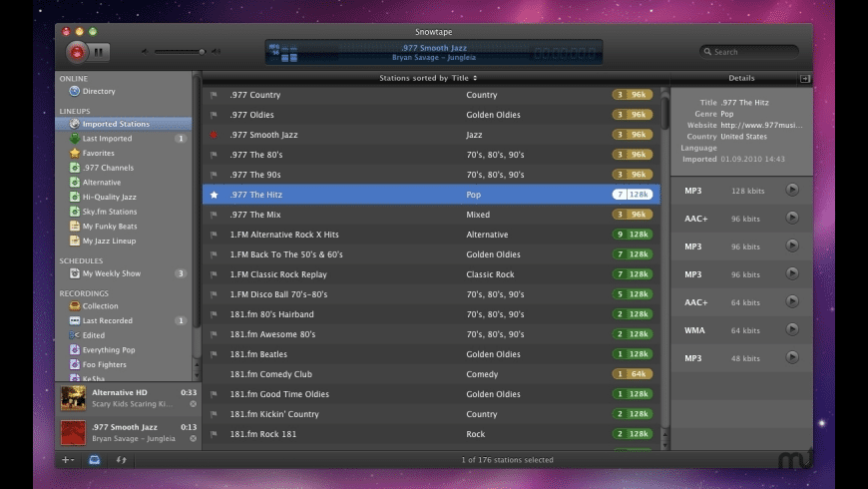Play the WMA 64 kbits stream
This screenshot has width=868, height=489.
pos(792,329)
